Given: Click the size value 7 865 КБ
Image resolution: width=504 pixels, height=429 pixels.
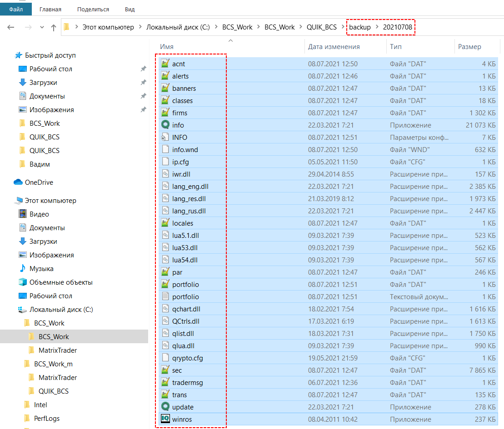Looking at the screenshot, I should tap(482, 370).
